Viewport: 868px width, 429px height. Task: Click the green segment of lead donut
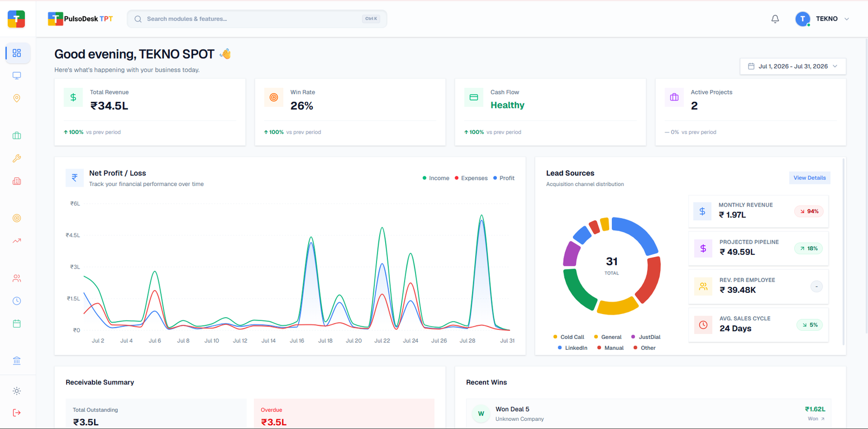[577, 289]
